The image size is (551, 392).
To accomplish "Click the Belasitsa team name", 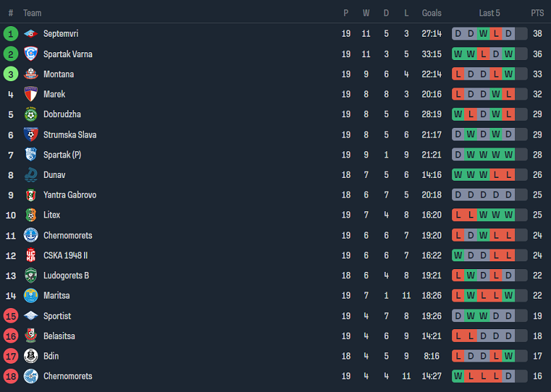I will [59, 336].
